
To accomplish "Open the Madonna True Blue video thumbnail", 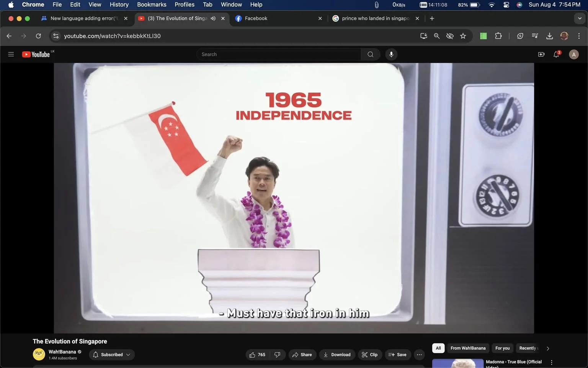I will (x=458, y=363).
